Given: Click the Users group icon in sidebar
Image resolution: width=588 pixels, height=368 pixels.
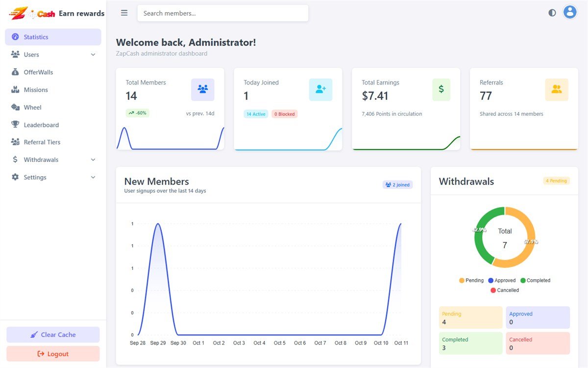Looking at the screenshot, I should coord(15,54).
